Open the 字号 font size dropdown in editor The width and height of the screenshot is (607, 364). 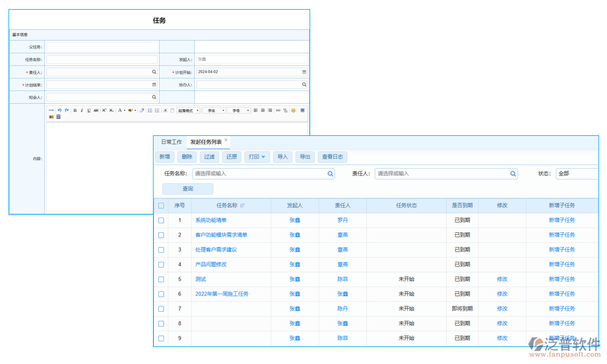(239, 110)
